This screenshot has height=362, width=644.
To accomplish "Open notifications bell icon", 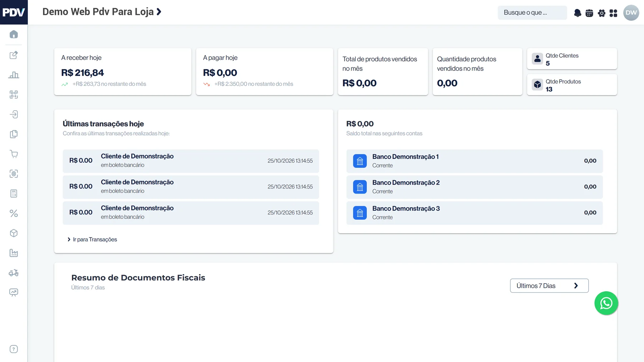I will tap(577, 13).
